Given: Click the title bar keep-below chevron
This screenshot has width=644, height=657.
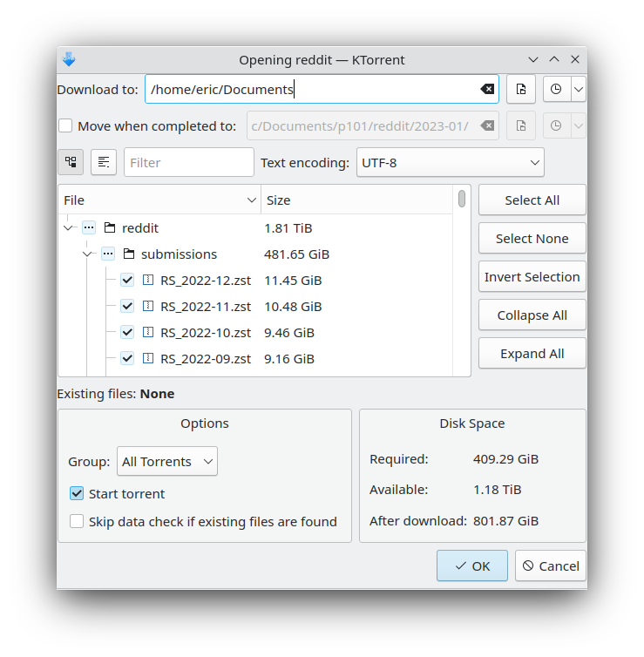Looking at the screenshot, I should click(x=533, y=59).
